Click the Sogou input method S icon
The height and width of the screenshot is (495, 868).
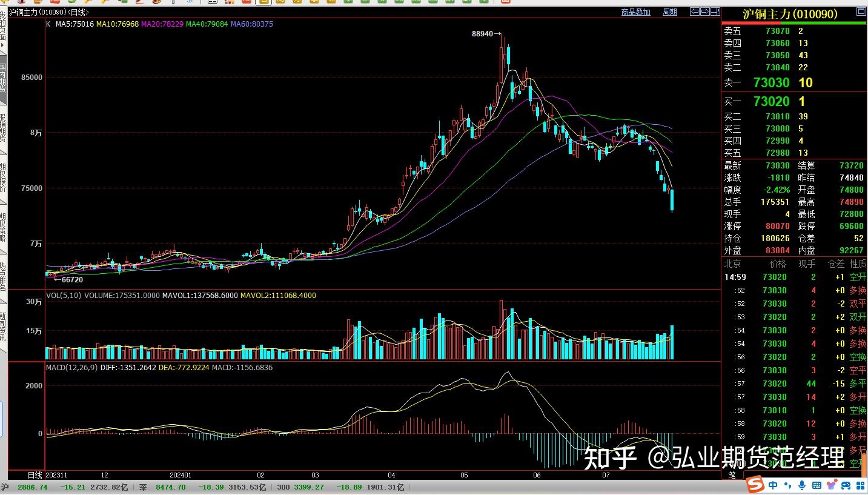click(x=755, y=485)
